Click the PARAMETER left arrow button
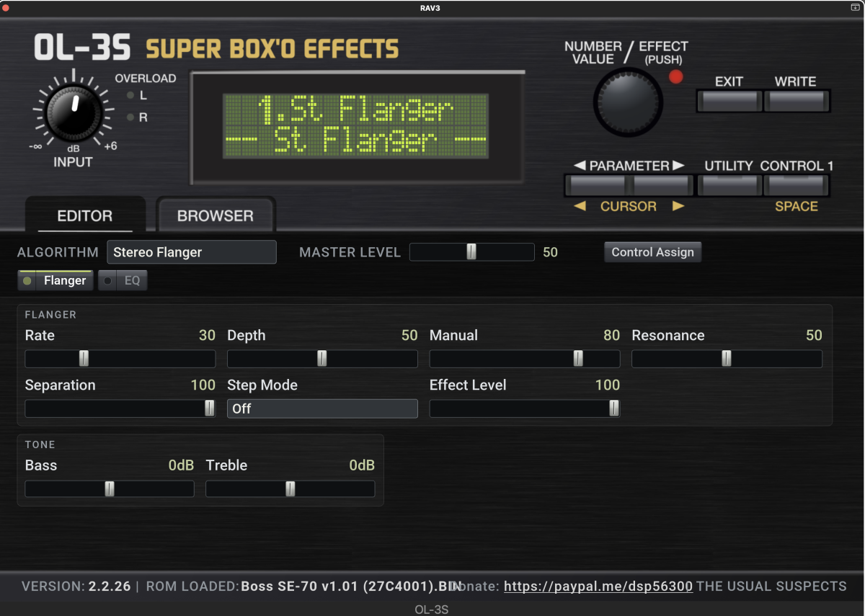 click(x=596, y=186)
